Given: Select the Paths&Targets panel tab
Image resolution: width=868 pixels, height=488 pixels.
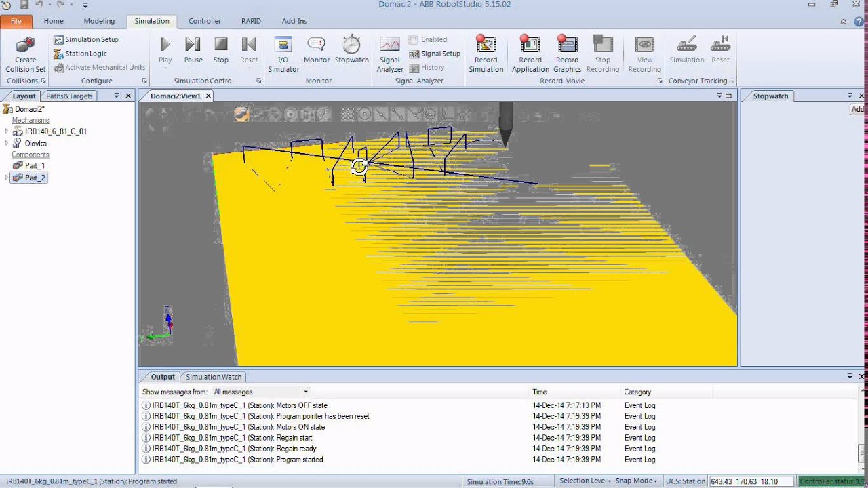Looking at the screenshot, I should click(x=69, y=96).
